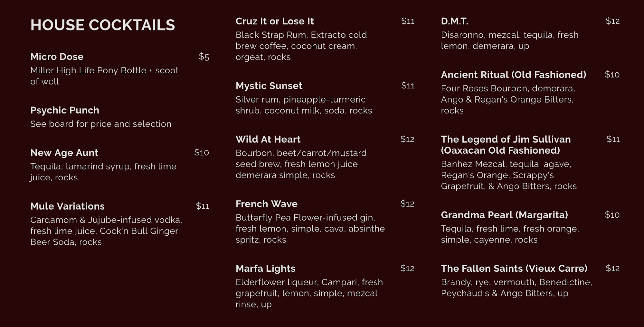This screenshot has height=327, width=644.
Task: Click the Psychic Punch item name
Action: [64, 110]
